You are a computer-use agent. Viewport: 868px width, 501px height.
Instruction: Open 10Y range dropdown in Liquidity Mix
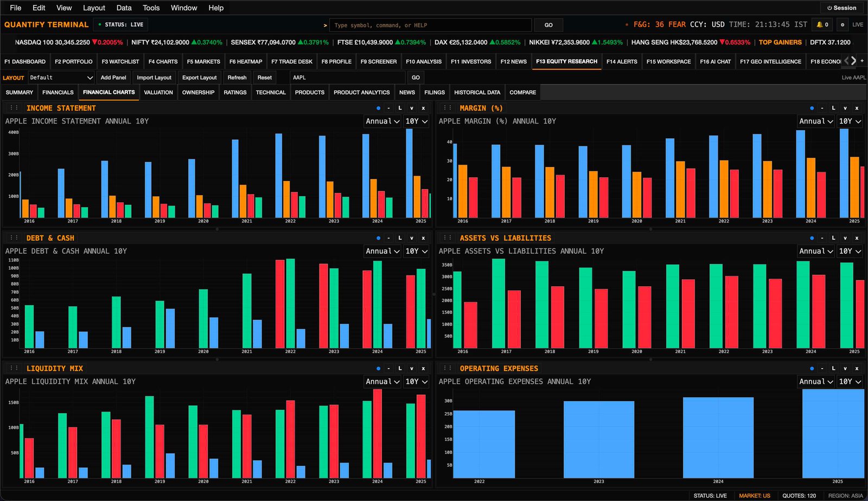pyautogui.click(x=417, y=382)
